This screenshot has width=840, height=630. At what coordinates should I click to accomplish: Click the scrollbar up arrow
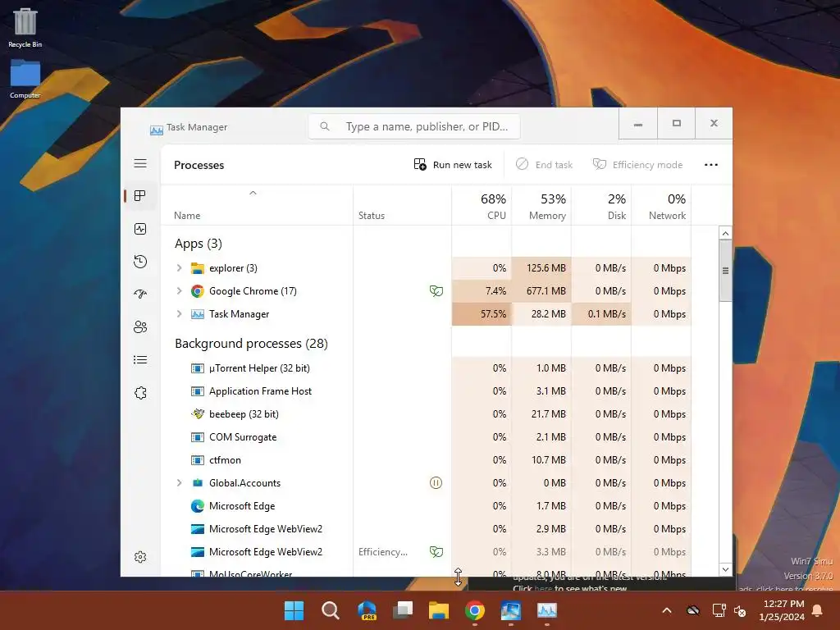[725, 233]
